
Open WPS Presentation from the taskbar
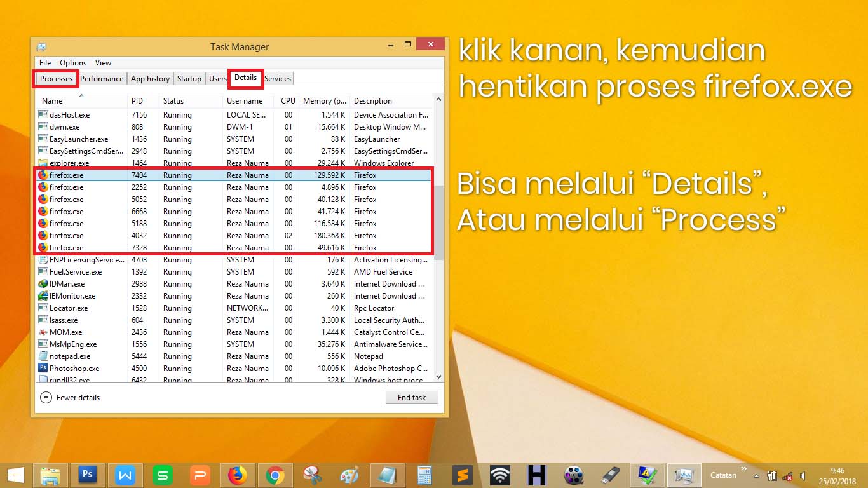coord(200,475)
